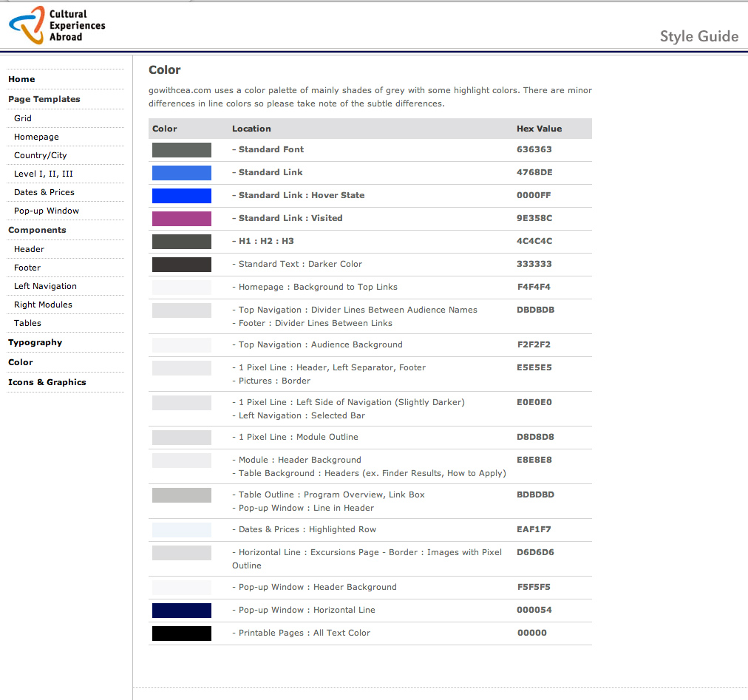Select the Pop-up Window link
This screenshot has height=700, width=748.
coord(46,211)
